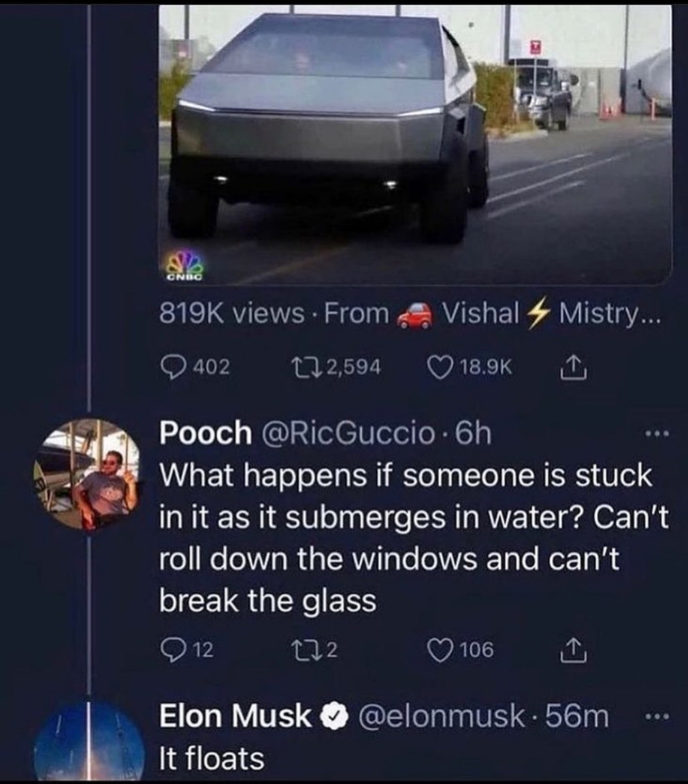Open more options on Elon Musk's tweet
The image size is (688, 784).
pos(653,717)
